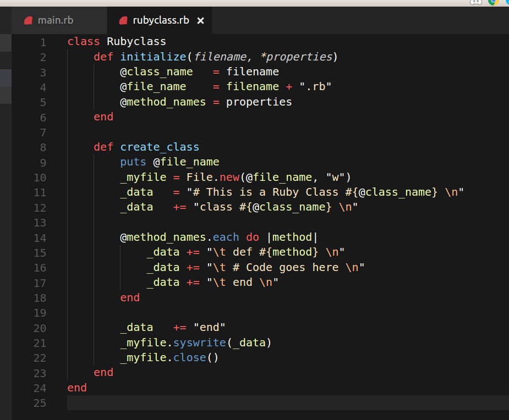The width and height of the screenshot is (509, 420).
Task: Click the syswrite method call
Action: pos(200,342)
